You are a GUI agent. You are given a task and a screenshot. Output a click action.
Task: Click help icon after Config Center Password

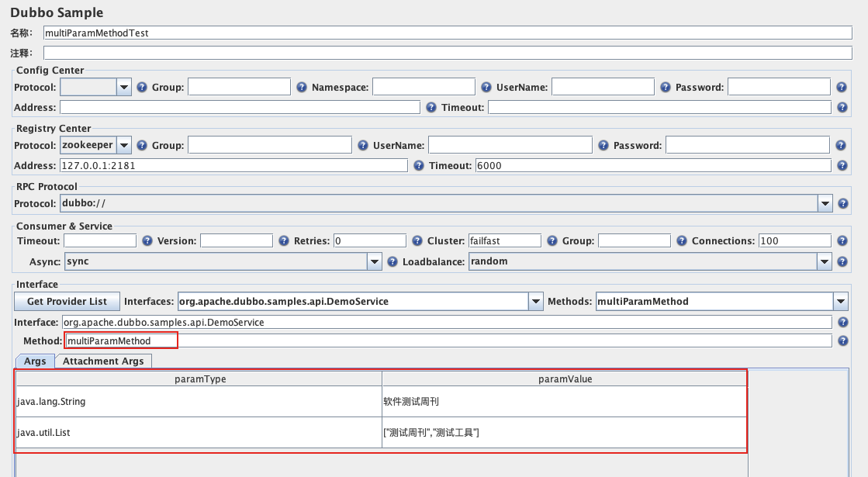[x=842, y=87]
